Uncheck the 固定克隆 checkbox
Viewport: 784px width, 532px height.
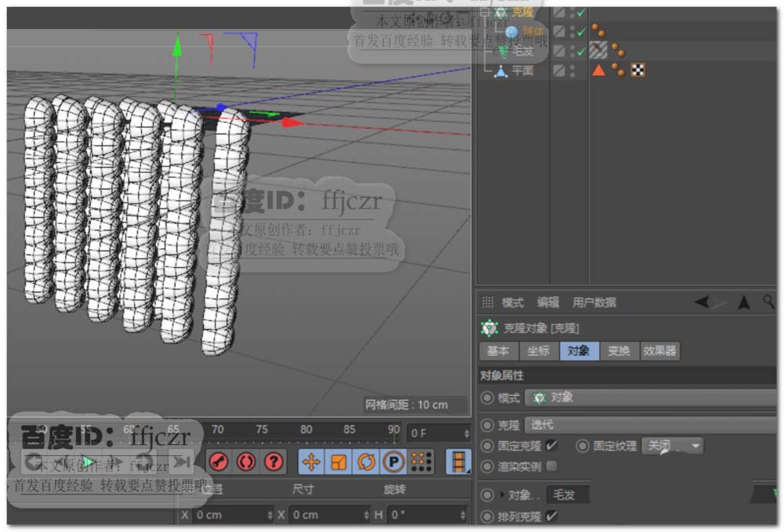click(552, 446)
